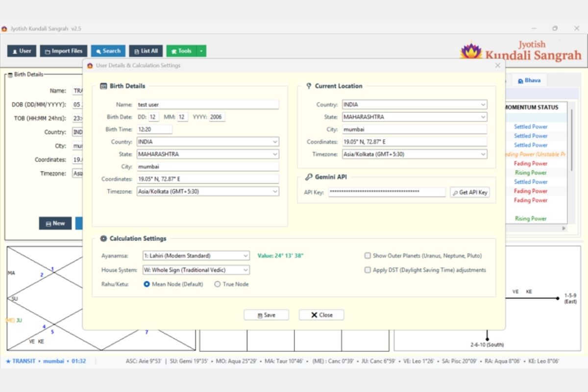Select the Gemini API Key input field

pos(387,193)
